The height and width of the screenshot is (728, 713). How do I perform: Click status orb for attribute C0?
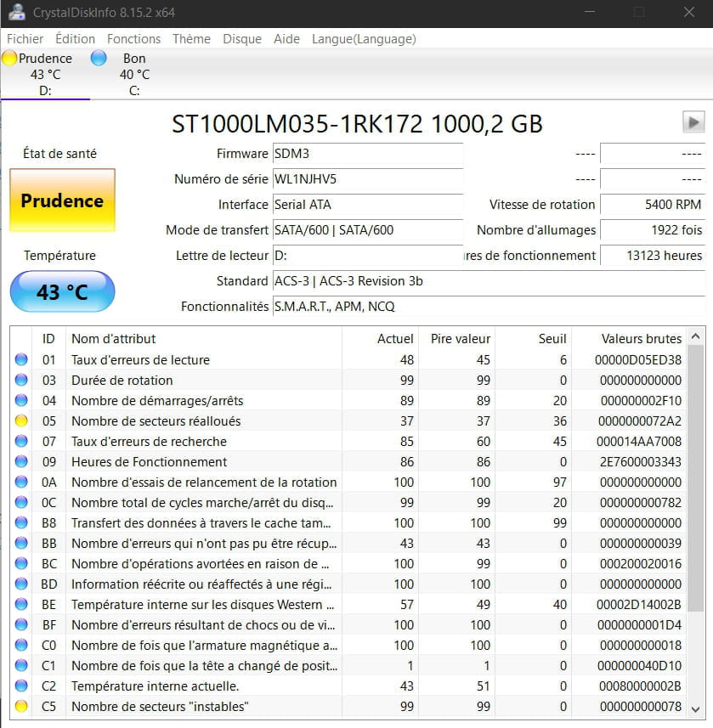click(21, 645)
